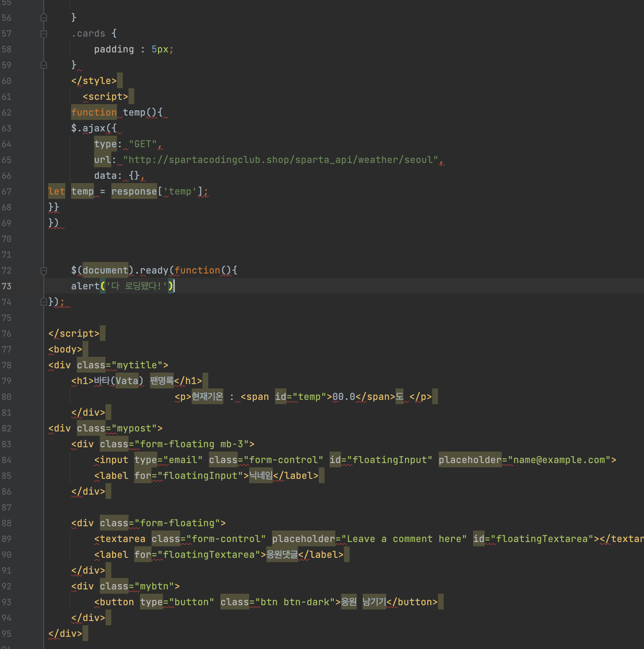Click the "btn btn-dark" class value
This screenshot has width=644, height=649.
tap(295, 602)
